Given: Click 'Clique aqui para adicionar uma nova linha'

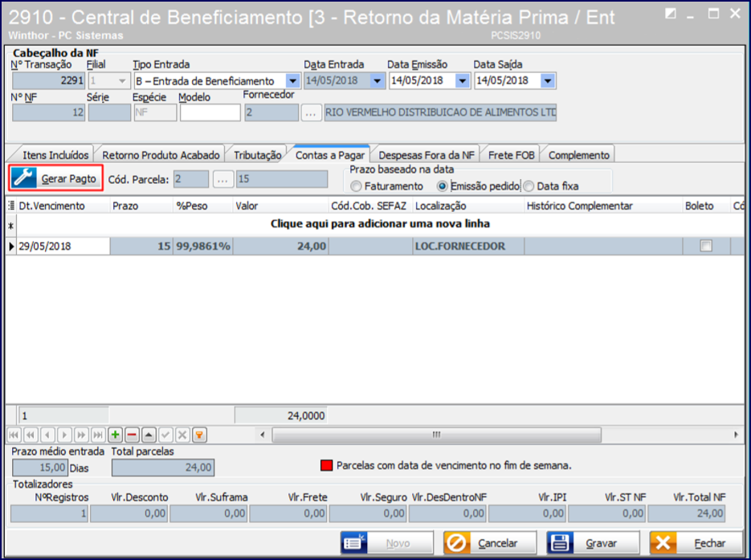Looking at the screenshot, I should click(x=380, y=223).
